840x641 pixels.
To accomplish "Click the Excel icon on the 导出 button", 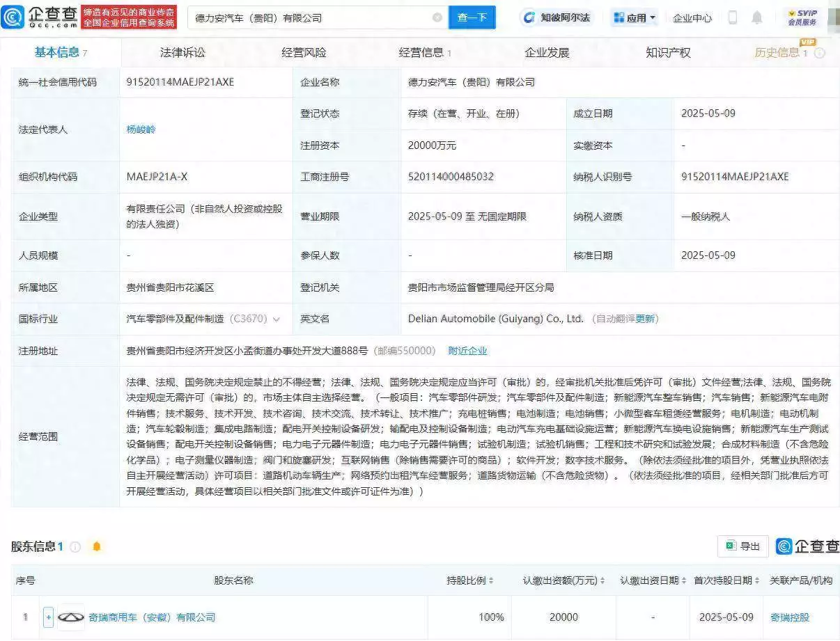I will tap(731, 546).
